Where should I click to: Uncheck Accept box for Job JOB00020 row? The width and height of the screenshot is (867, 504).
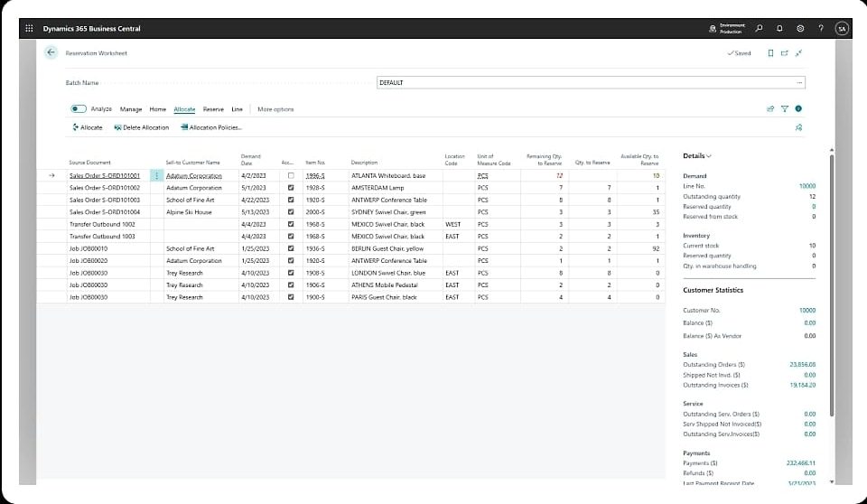pos(291,260)
